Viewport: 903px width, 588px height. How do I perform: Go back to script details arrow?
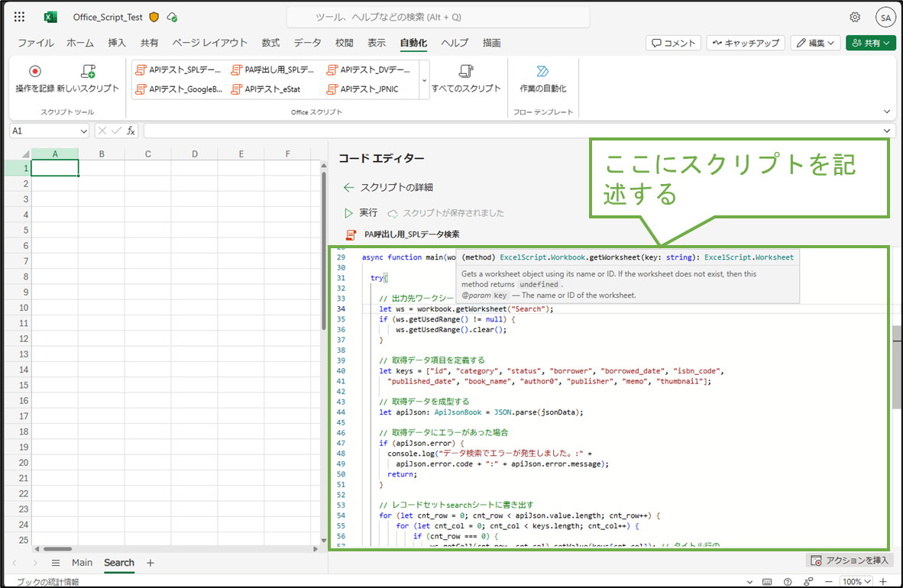[348, 187]
